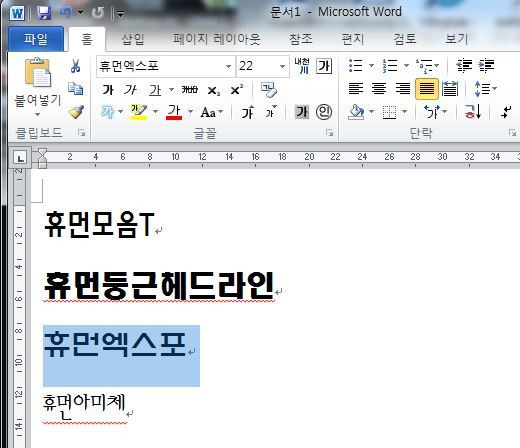Expand the font name dropdown list

(229, 66)
